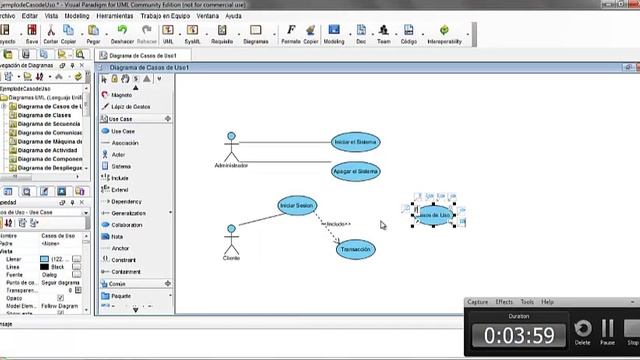640x360 pixels.
Task: Open the Trabajo en Equipo menu
Action: pos(165,16)
